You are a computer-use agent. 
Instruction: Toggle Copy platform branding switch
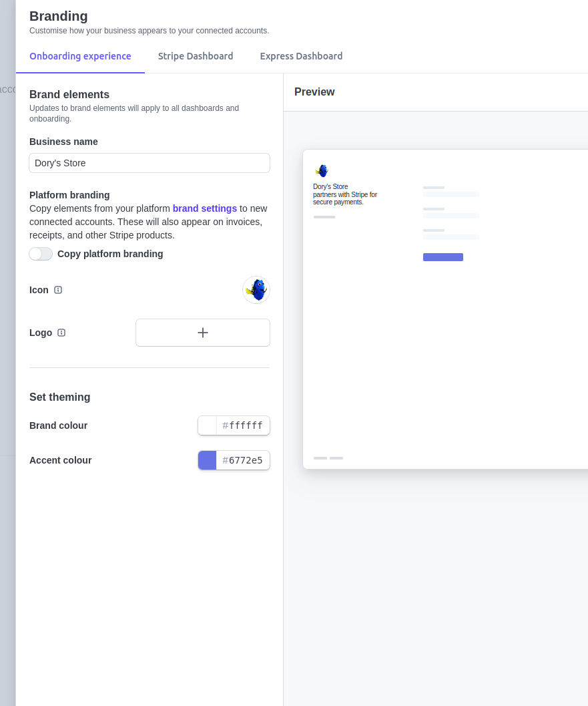(41, 254)
